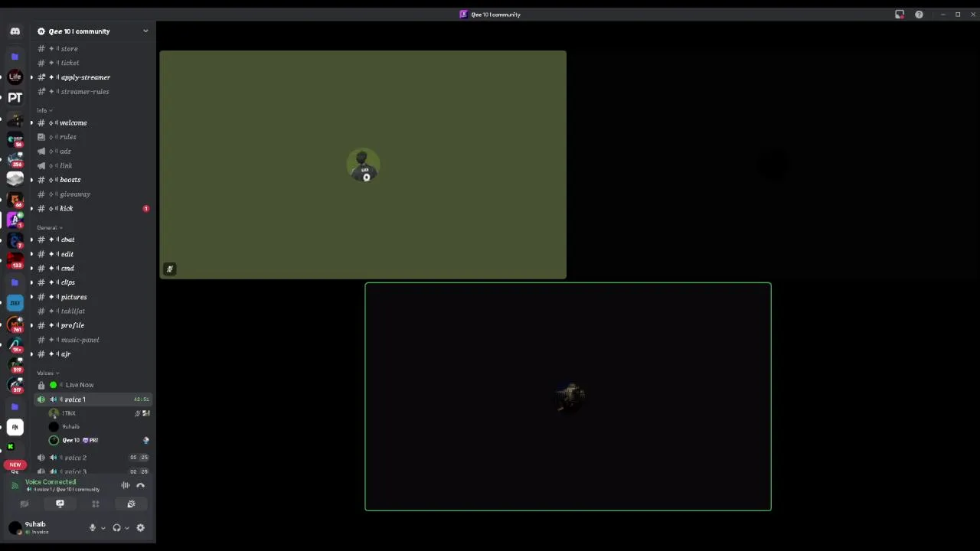Open the locked Live Now channel
The width and height of the screenshot is (980, 551).
(x=93, y=385)
